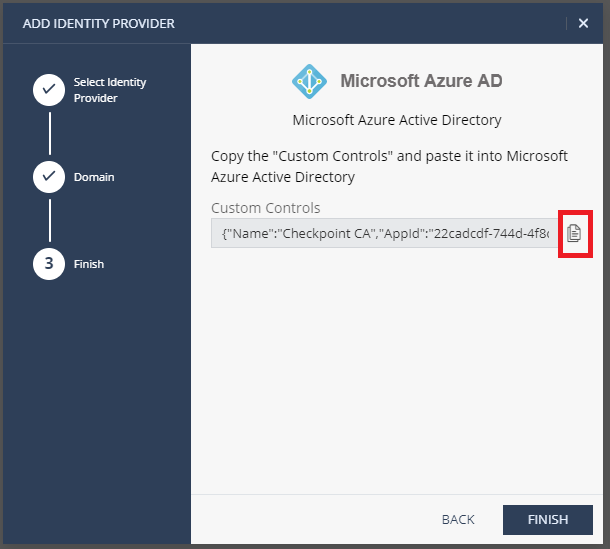Image resolution: width=610 pixels, height=549 pixels.
Task: Complete the wizard with FINISH
Action: tap(548, 520)
